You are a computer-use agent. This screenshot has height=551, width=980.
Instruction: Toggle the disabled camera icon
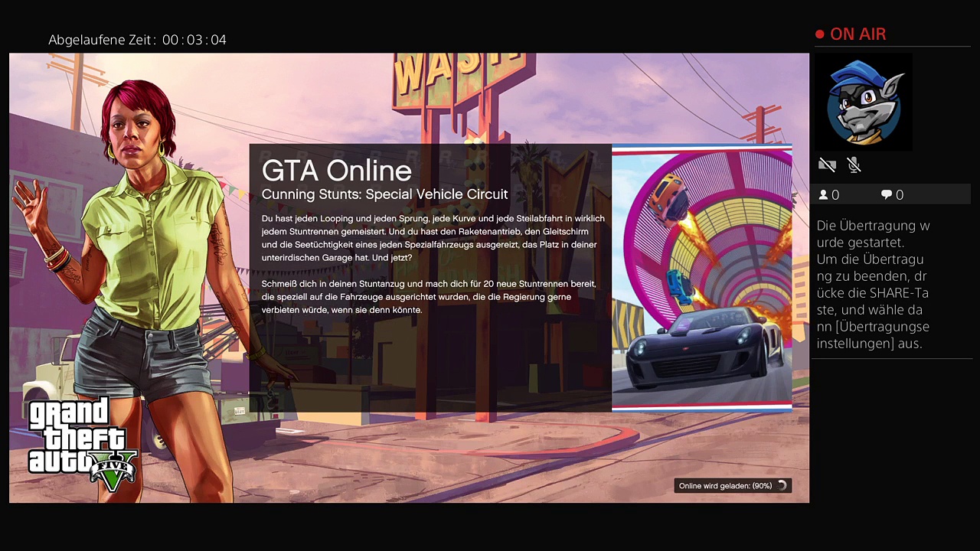point(827,165)
